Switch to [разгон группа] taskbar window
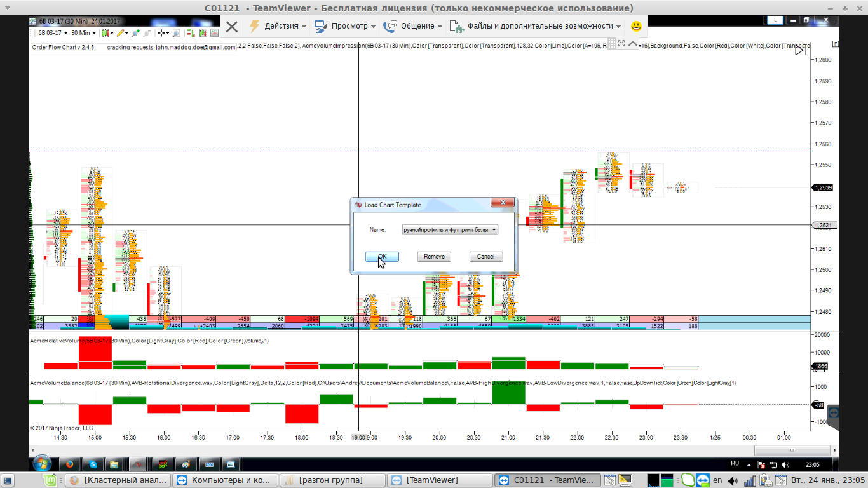The height and width of the screenshot is (488, 868). (333, 480)
